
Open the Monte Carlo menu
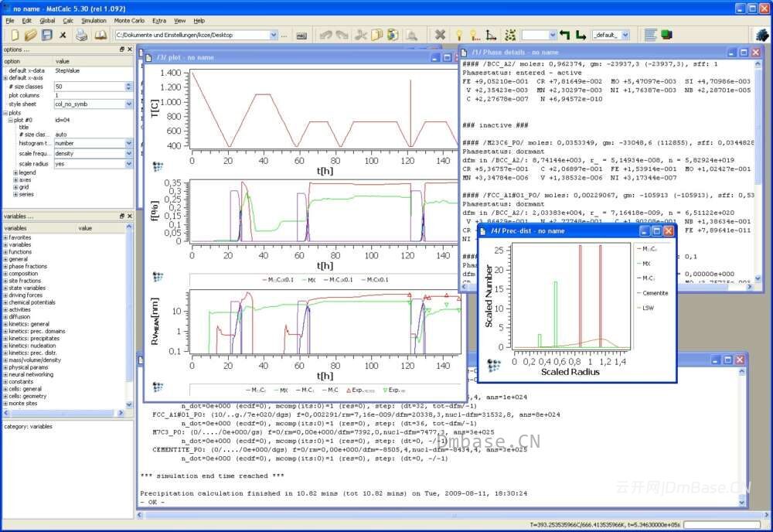(129, 21)
